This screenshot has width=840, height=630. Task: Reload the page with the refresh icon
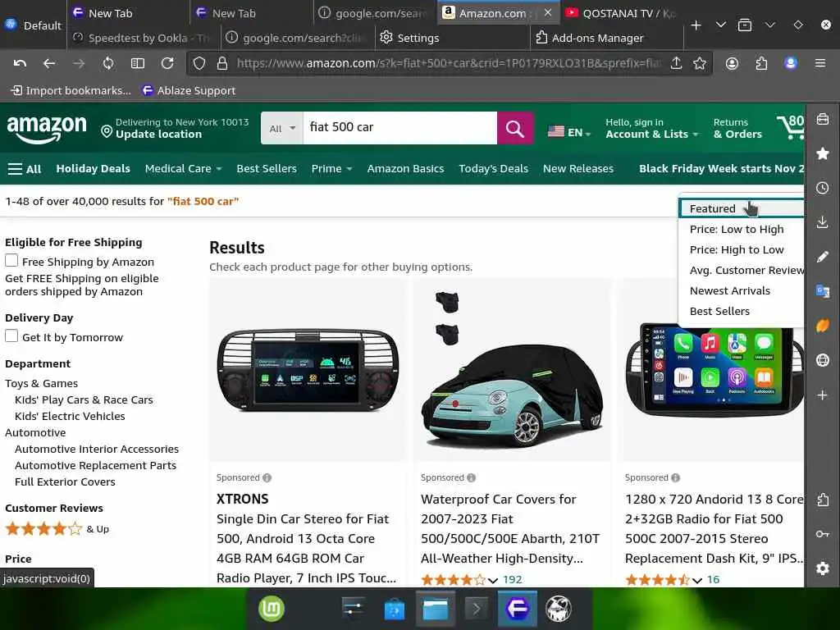tap(167, 63)
